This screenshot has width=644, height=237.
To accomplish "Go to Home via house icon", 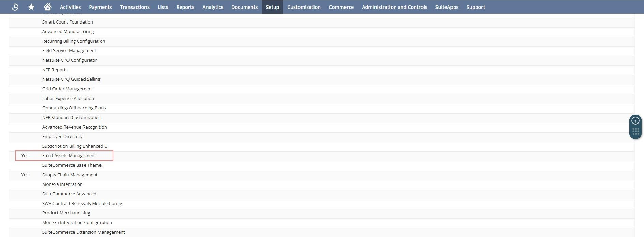I will (48, 7).
